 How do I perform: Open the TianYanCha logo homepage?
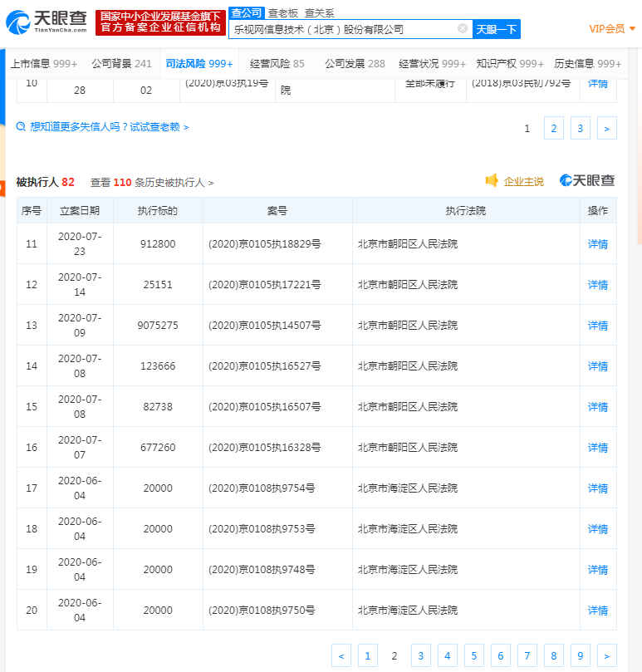coord(47,22)
